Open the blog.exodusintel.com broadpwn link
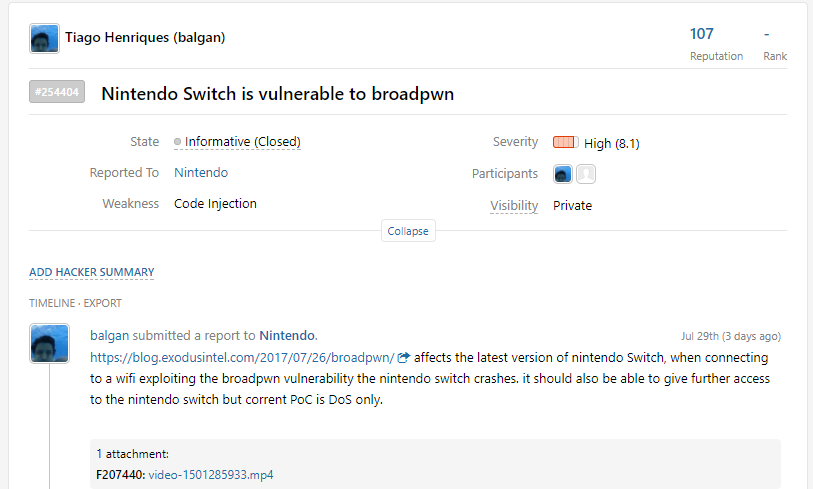This screenshot has width=813, height=489. 241,357
